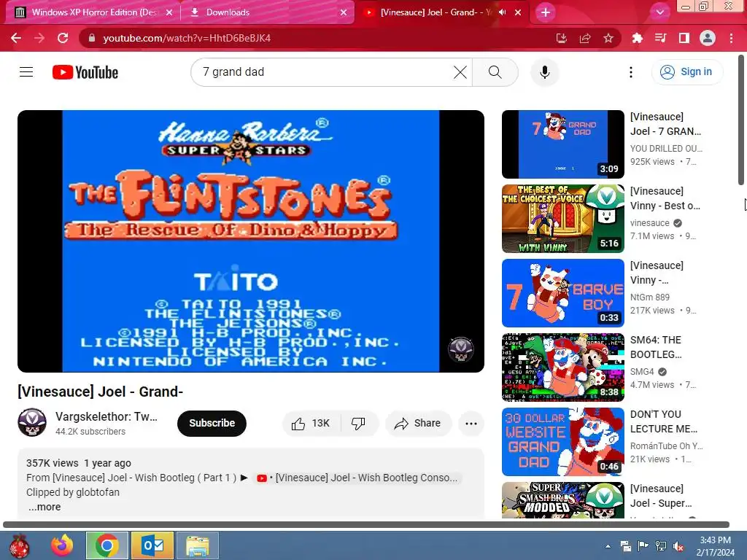Viewport: 747px width, 560px height.
Task: Mute the playing tab via speaker icon
Action: pyautogui.click(x=502, y=12)
